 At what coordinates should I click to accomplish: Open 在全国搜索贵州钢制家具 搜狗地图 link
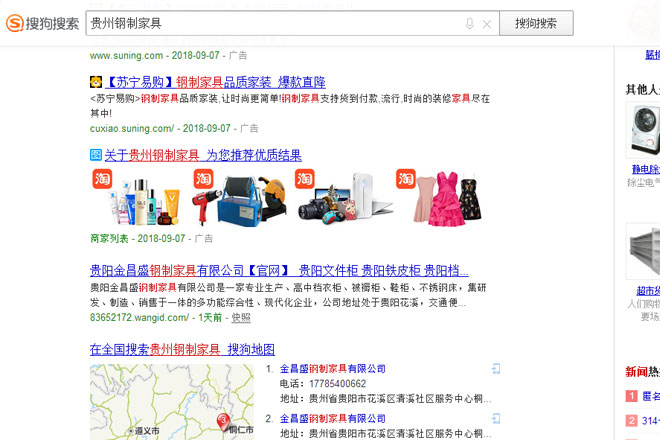(182, 349)
